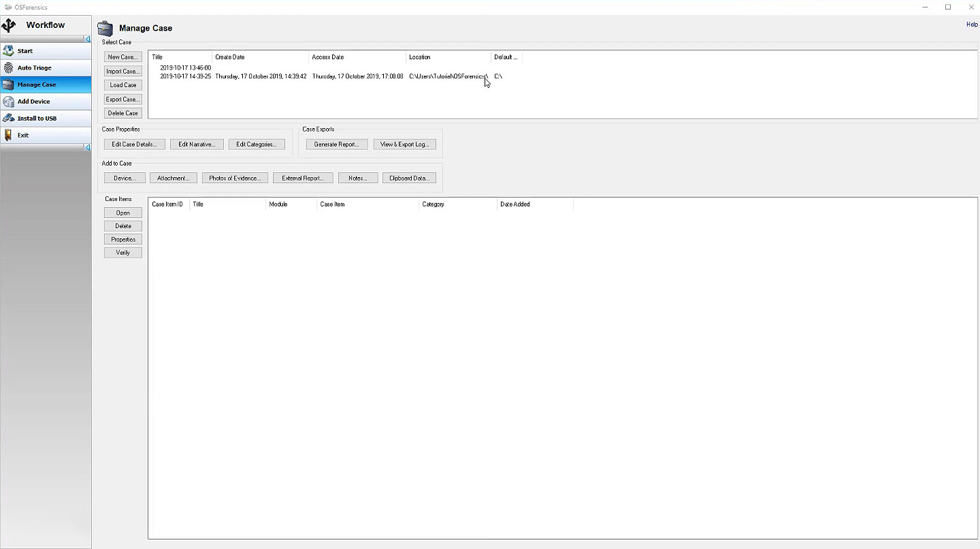Click the Verify button under Case Items

click(x=123, y=253)
